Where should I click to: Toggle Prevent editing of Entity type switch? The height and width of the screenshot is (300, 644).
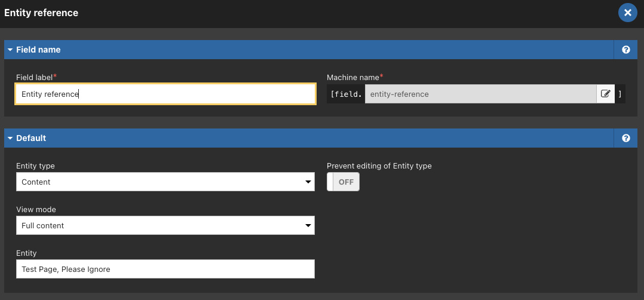coord(343,182)
